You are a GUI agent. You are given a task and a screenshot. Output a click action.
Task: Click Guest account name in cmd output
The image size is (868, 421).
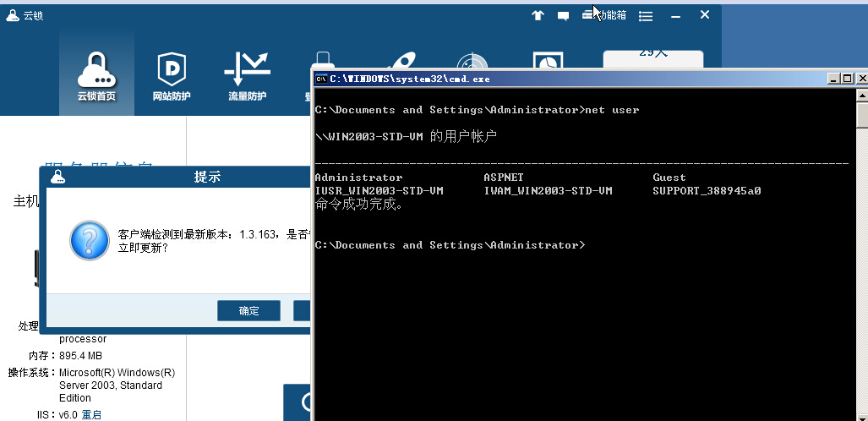[x=669, y=178]
